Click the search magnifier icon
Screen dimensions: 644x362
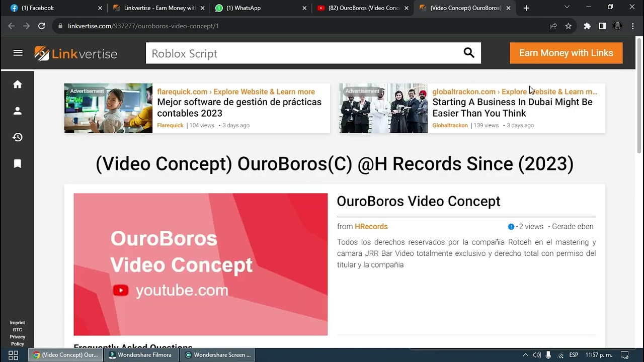point(469,53)
